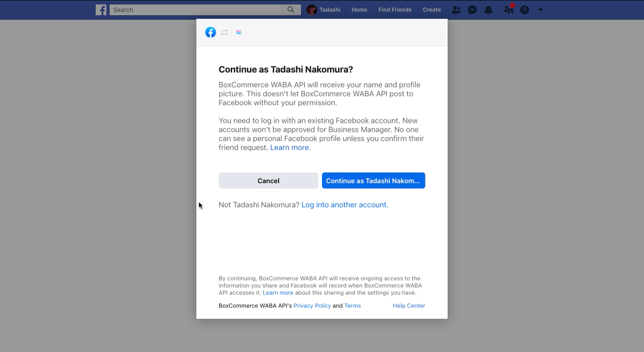
Task: Click the Facebook logo in top bar
Action: (x=101, y=10)
